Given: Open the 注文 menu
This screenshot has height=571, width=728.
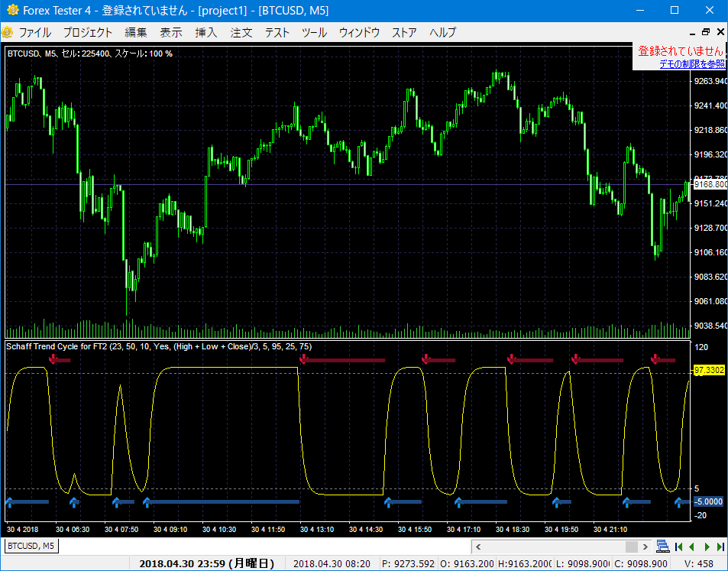Looking at the screenshot, I should 241,33.
